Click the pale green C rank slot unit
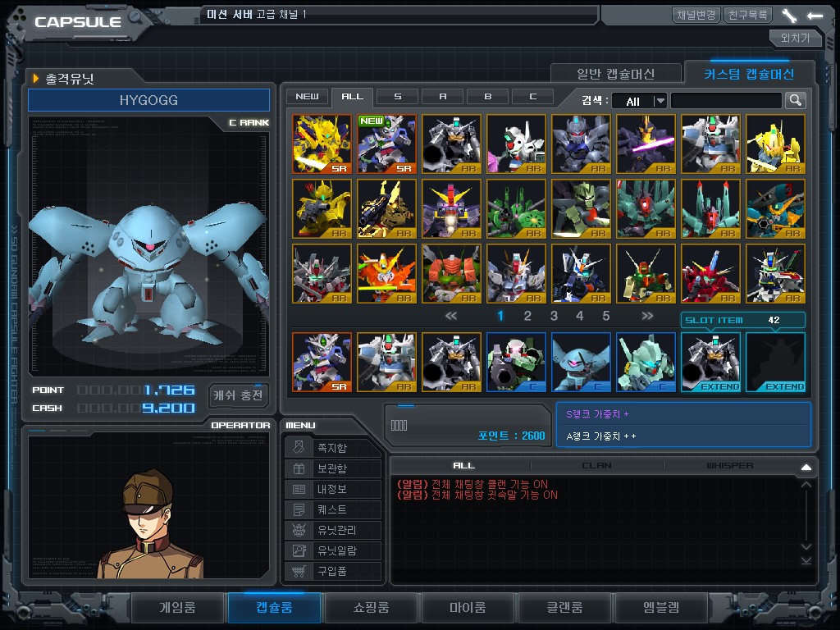840x630 pixels. (x=646, y=362)
